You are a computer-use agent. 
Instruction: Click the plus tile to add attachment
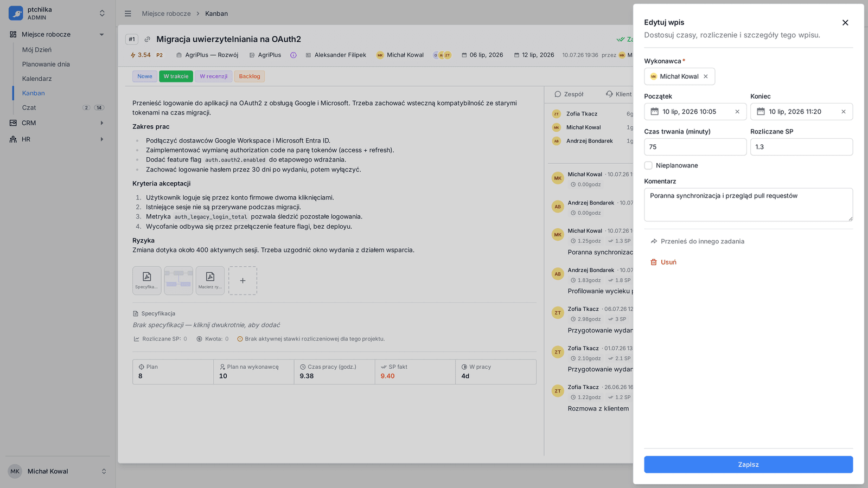click(x=242, y=280)
